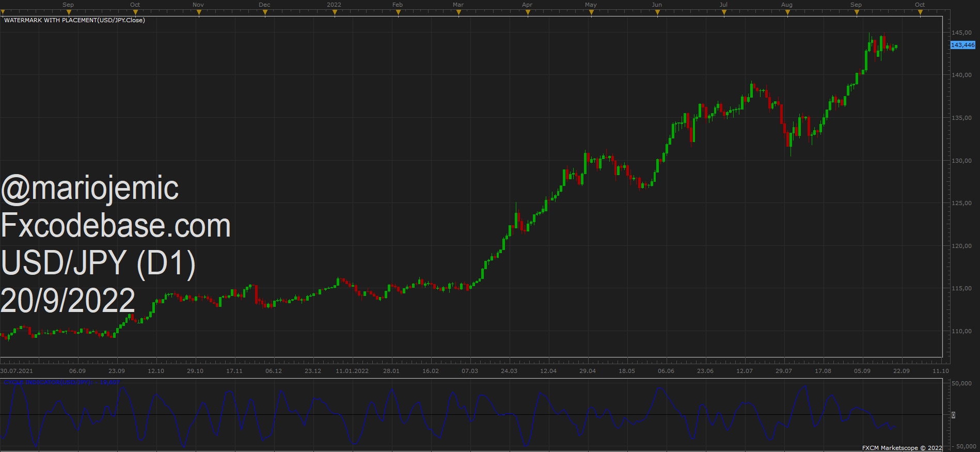Click the Jul month marker on the top timeline

click(723, 5)
